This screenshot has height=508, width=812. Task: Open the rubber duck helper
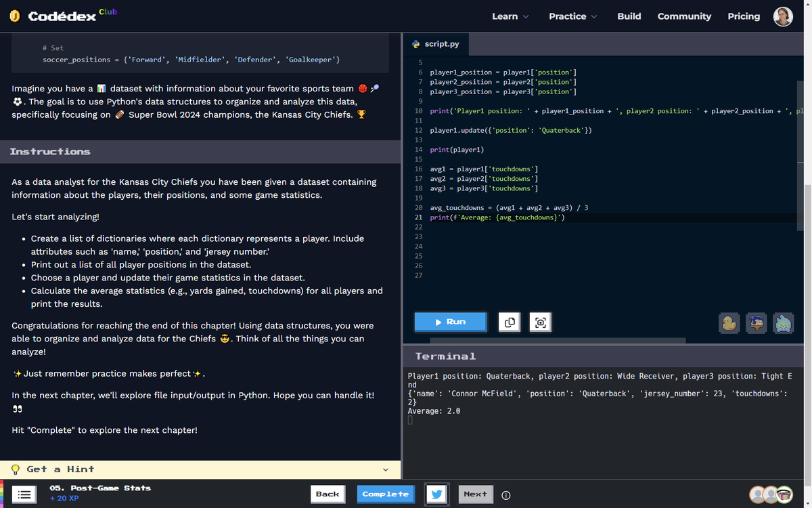tap(729, 323)
